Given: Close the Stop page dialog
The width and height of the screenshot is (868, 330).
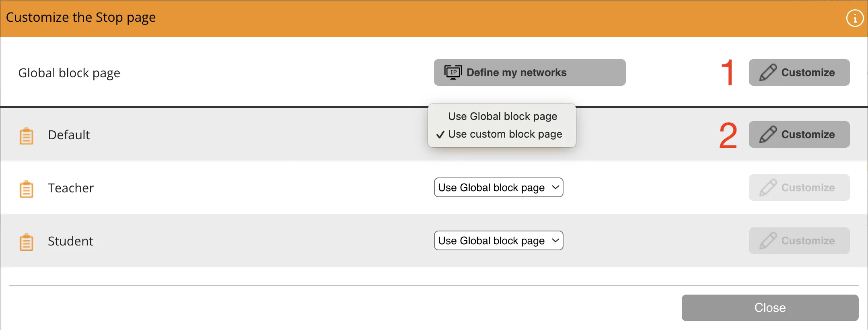Looking at the screenshot, I should click(770, 308).
